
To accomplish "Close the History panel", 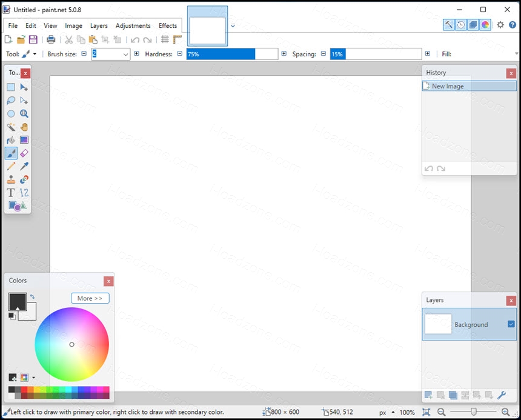I will [x=511, y=73].
